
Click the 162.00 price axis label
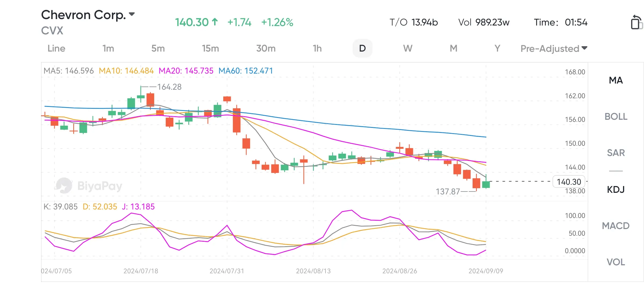(575, 96)
